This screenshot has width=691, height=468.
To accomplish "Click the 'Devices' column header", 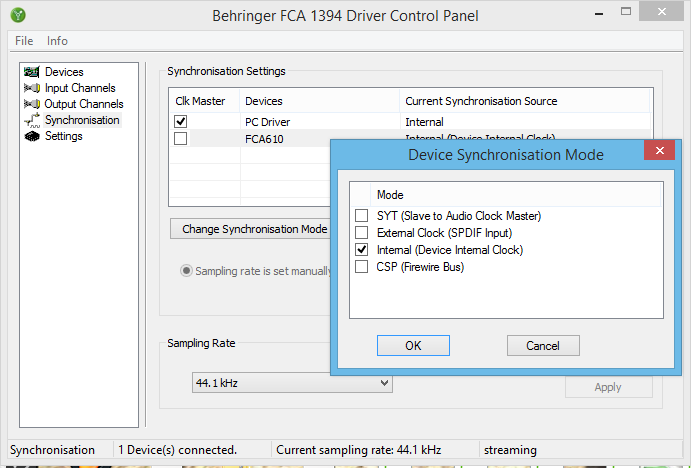I will pos(320,101).
